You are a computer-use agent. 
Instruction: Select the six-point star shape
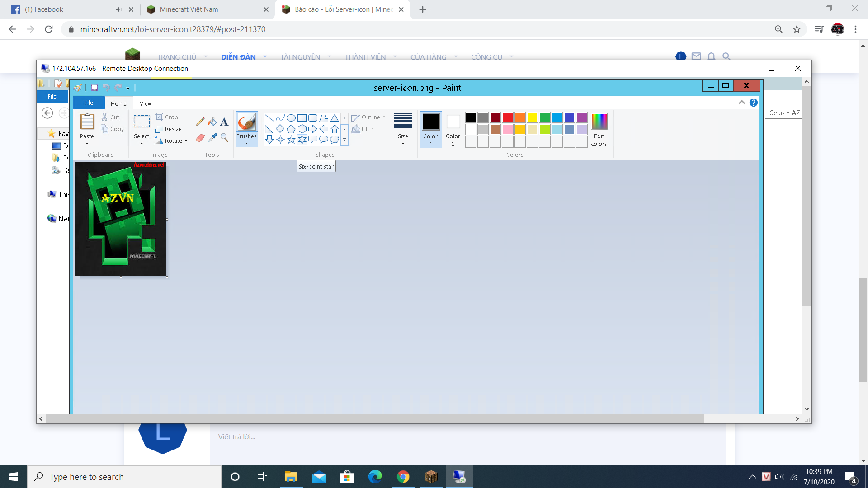(302, 140)
